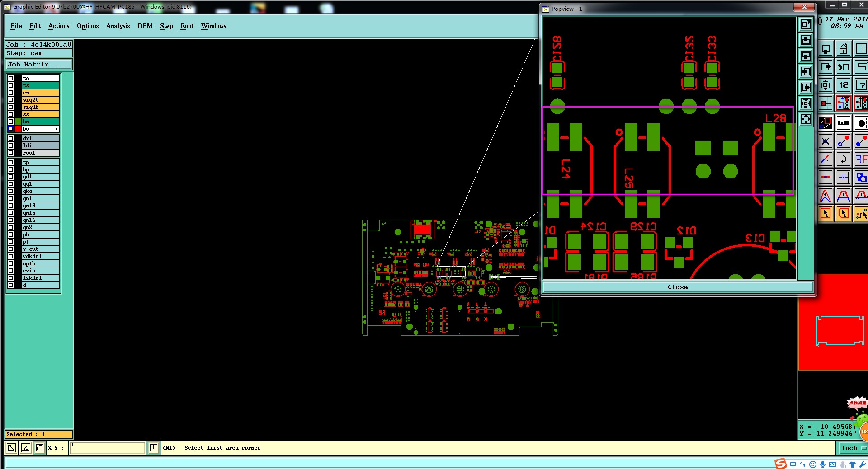868x469 pixels.
Task: Select the 'ydkdrl' layer row
Action: pos(41,256)
